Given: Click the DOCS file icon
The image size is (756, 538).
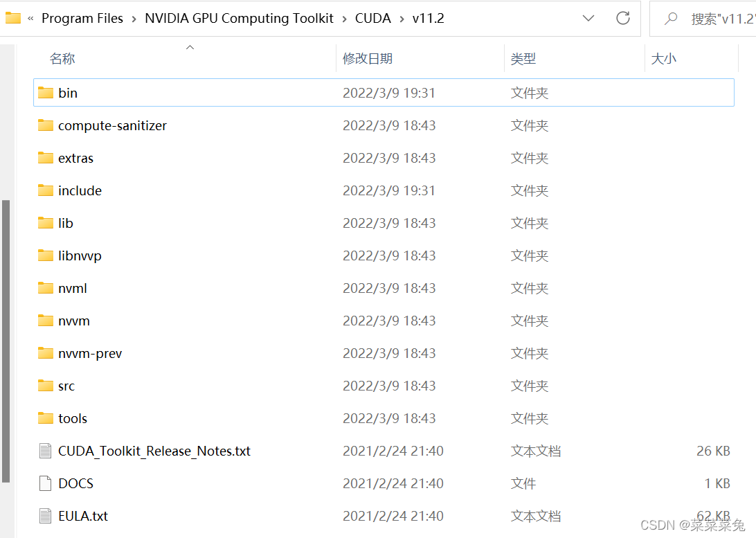Looking at the screenshot, I should (45, 483).
